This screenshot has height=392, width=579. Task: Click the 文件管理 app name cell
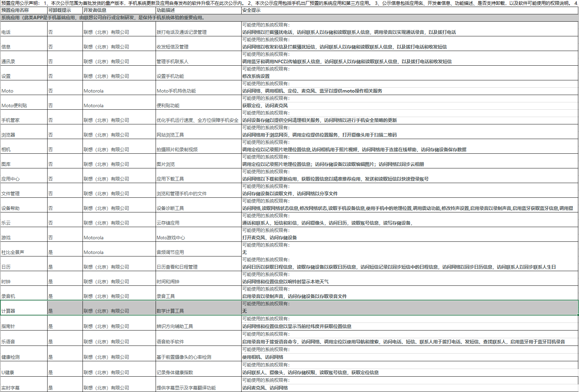(x=24, y=190)
